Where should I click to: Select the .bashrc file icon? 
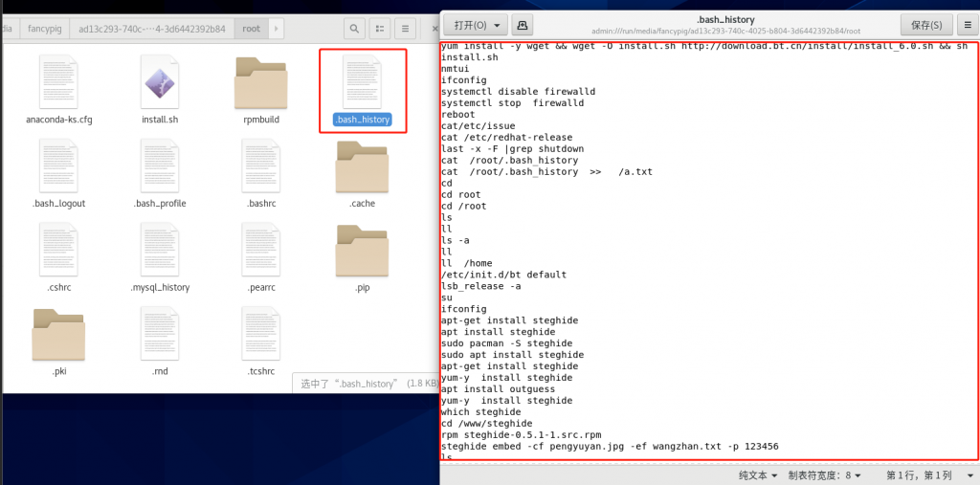(x=261, y=165)
